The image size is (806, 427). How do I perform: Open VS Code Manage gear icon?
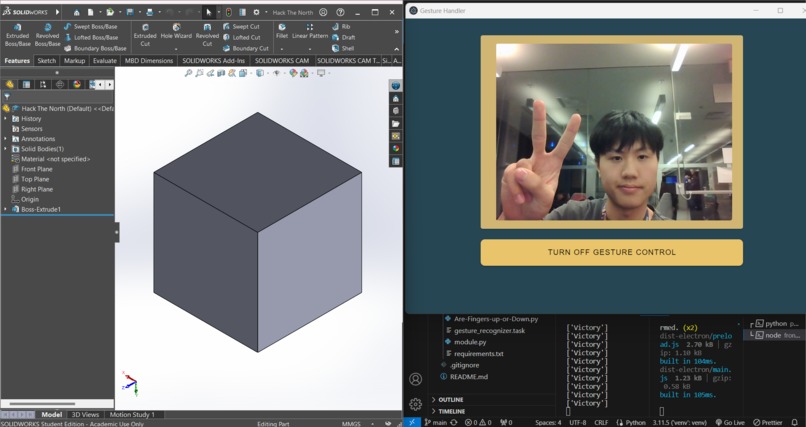click(415, 404)
